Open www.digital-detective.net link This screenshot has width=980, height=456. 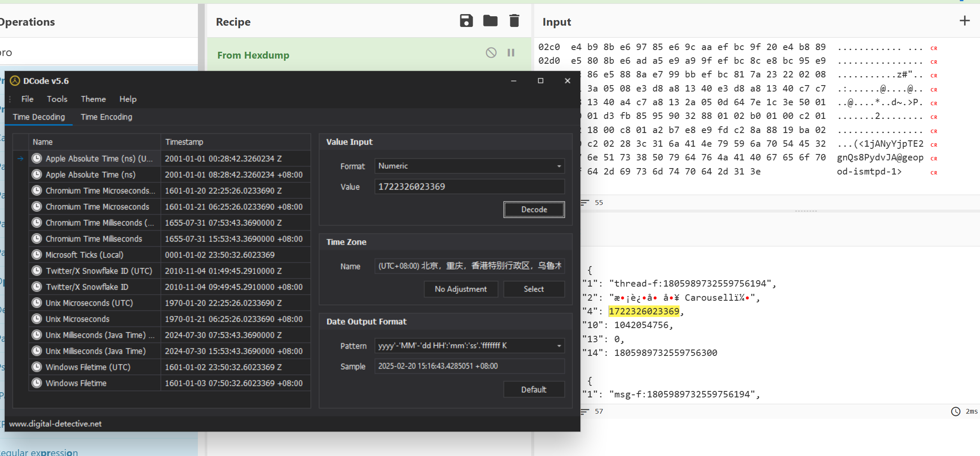click(56, 423)
